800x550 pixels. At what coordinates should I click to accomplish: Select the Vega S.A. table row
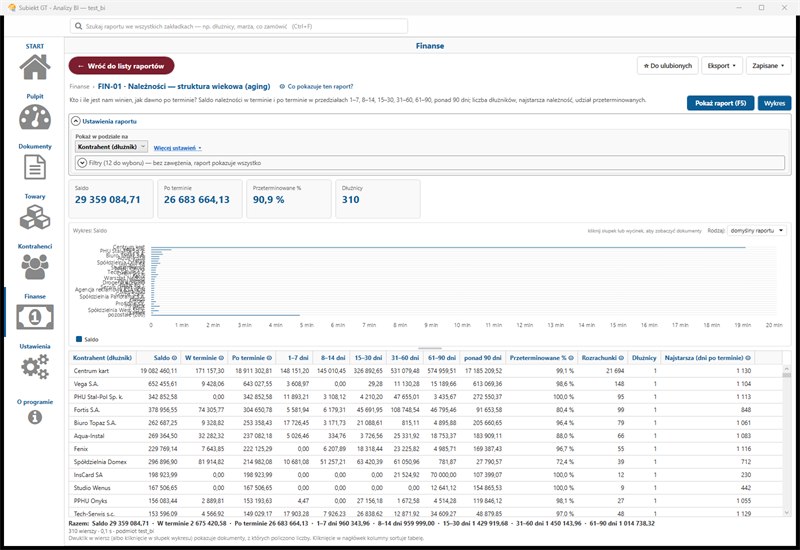tap(426, 384)
